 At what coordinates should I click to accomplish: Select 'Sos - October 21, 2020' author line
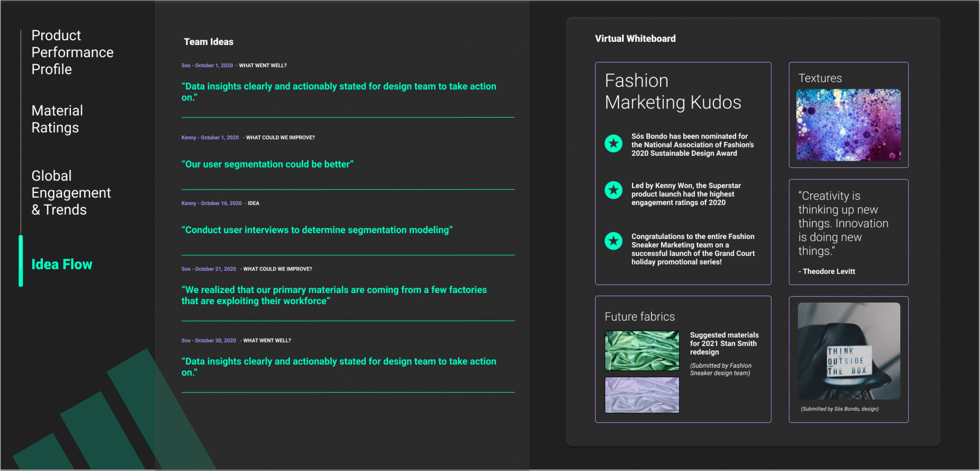pyautogui.click(x=208, y=269)
